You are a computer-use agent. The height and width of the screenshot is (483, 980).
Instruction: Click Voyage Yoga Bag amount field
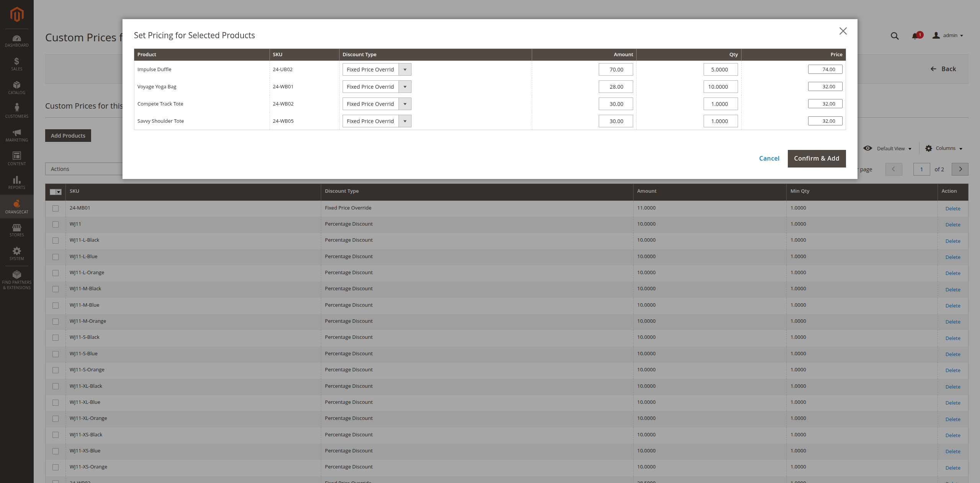(616, 87)
